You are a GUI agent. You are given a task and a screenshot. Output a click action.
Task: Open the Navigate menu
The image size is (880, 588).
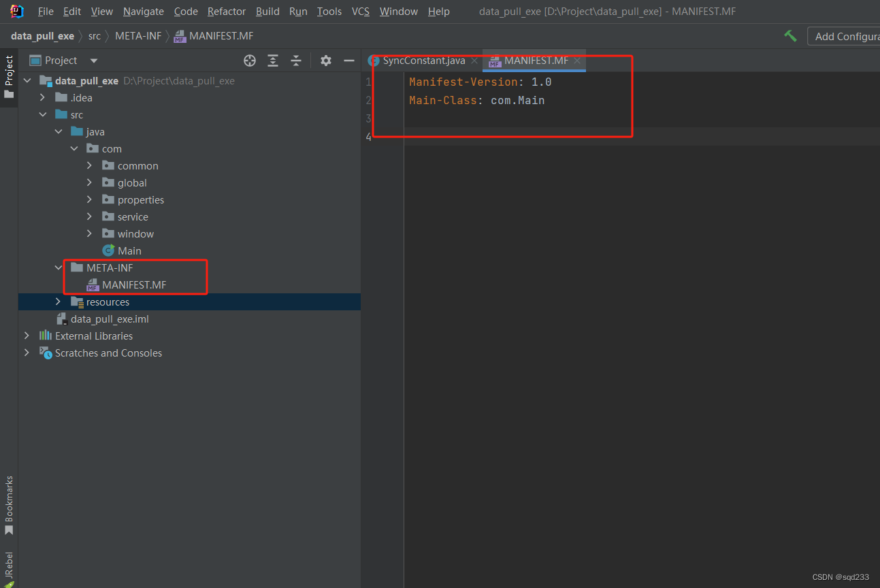pyautogui.click(x=144, y=11)
